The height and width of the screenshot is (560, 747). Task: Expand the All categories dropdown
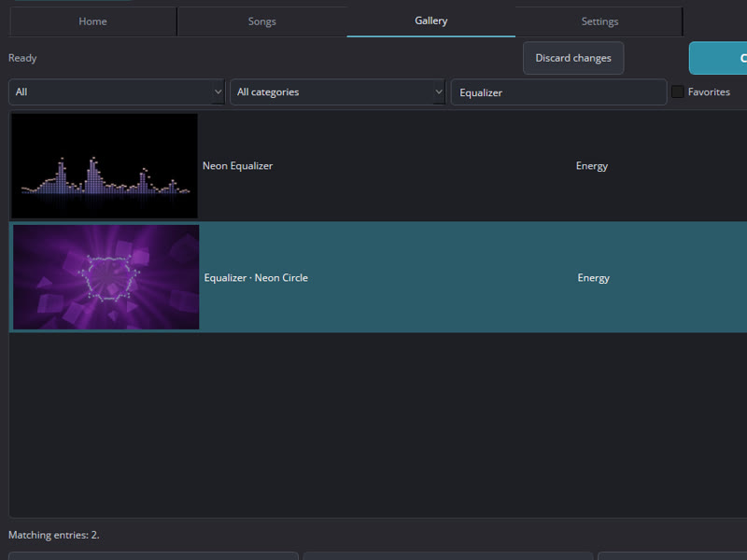pyautogui.click(x=337, y=91)
